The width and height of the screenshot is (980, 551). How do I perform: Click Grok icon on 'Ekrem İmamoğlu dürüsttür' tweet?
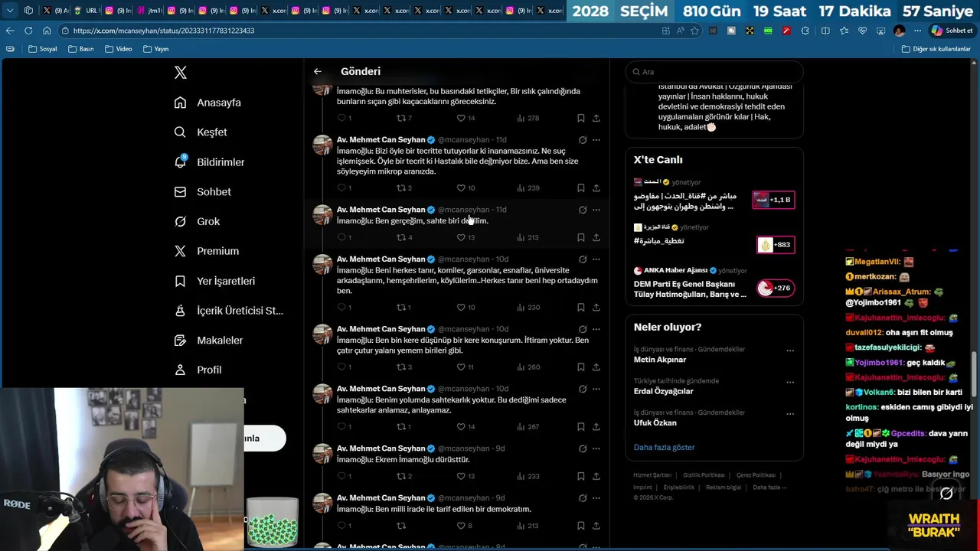click(583, 448)
